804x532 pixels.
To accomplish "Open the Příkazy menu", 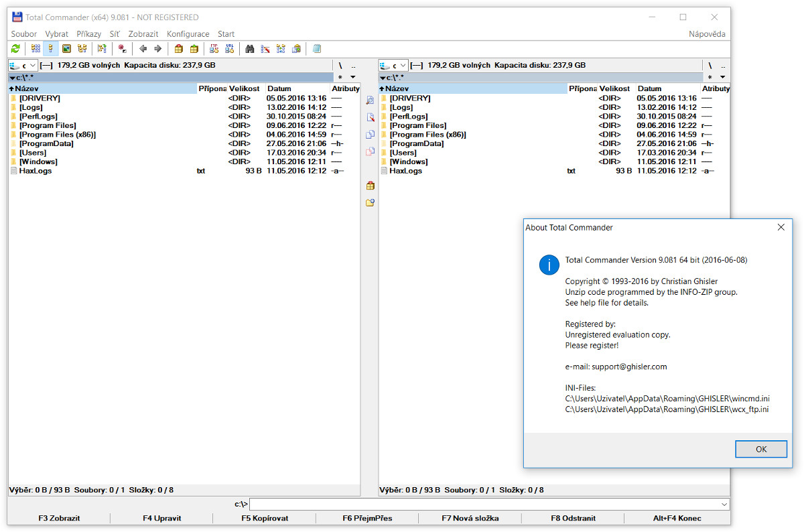I will click(x=89, y=34).
